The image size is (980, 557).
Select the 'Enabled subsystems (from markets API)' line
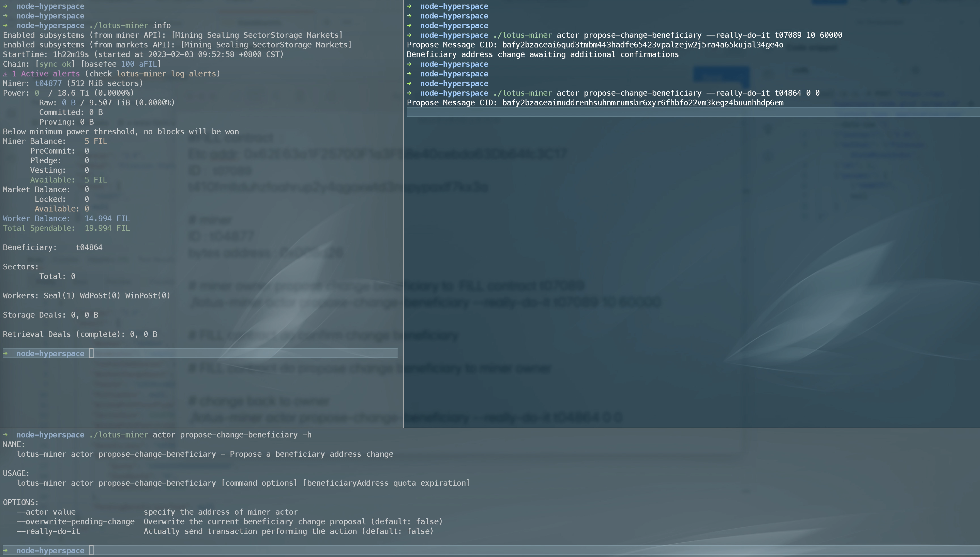177,45
